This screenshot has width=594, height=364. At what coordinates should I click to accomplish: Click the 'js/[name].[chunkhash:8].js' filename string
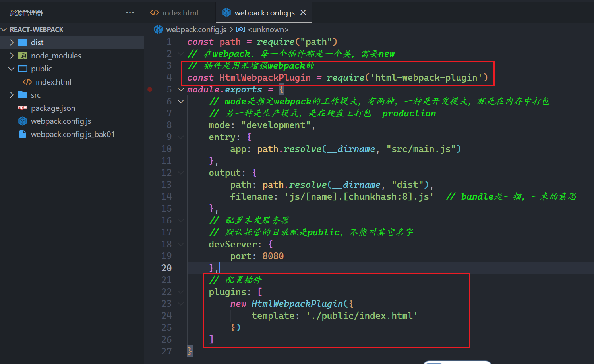pyautogui.click(x=359, y=196)
